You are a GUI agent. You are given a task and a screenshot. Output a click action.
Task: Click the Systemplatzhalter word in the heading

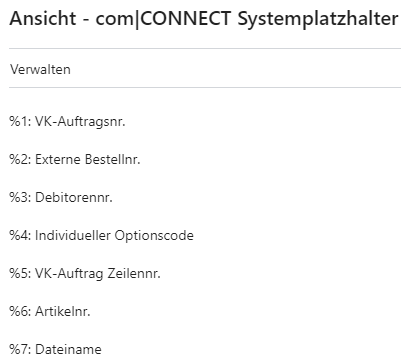coord(318,19)
